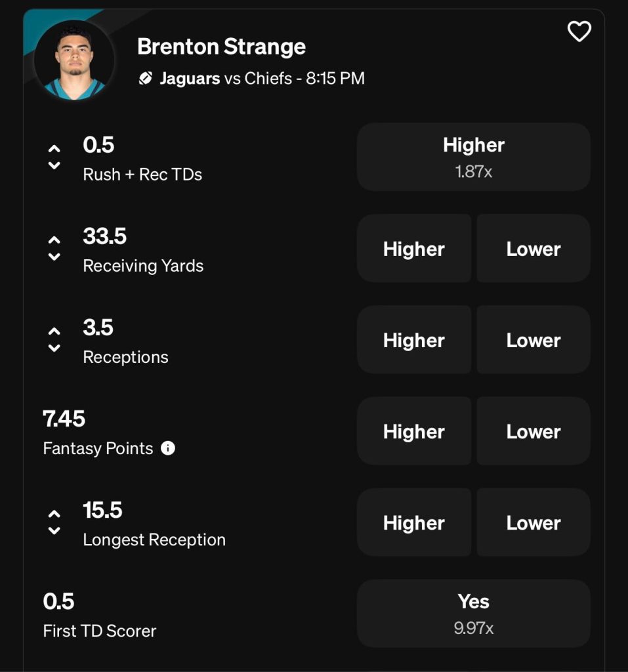Choose Lower for 3.5 Receptions
The width and height of the screenshot is (628, 672).
click(x=533, y=340)
